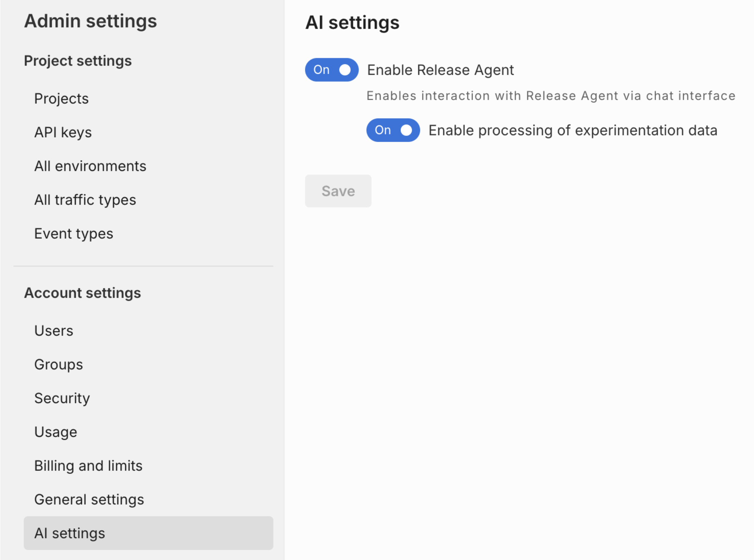Click the Save button
Image resolution: width=754 pixels, height=560 pixels.
coord(338,191)
